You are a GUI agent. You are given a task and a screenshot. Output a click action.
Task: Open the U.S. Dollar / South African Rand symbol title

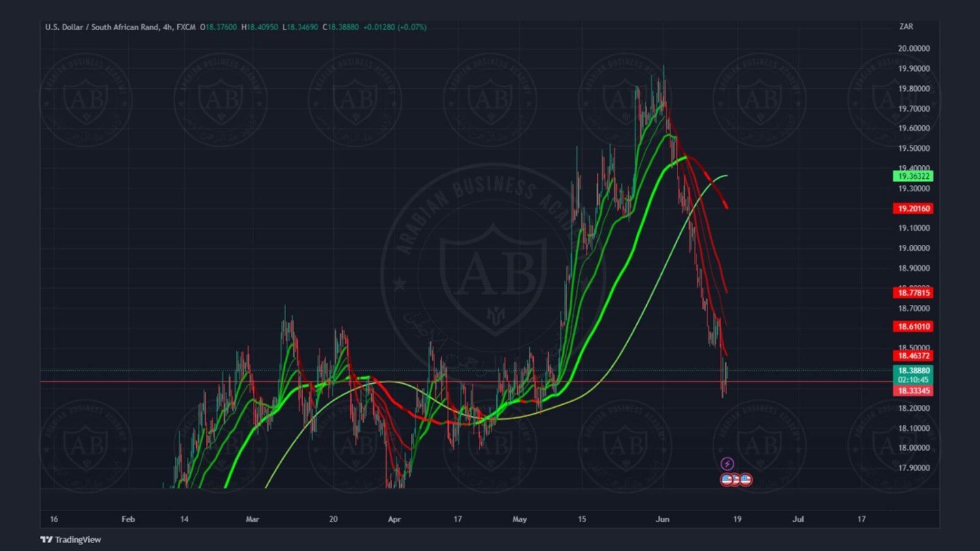(x=102, y=27)
